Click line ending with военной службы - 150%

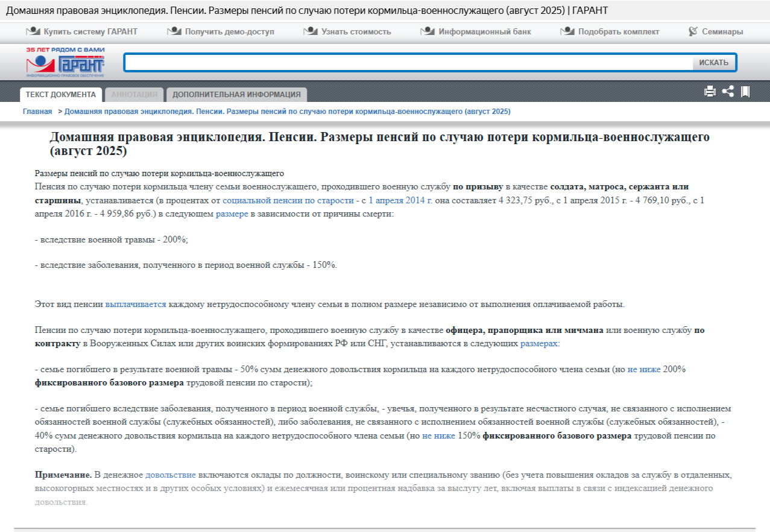click(186, 265)
